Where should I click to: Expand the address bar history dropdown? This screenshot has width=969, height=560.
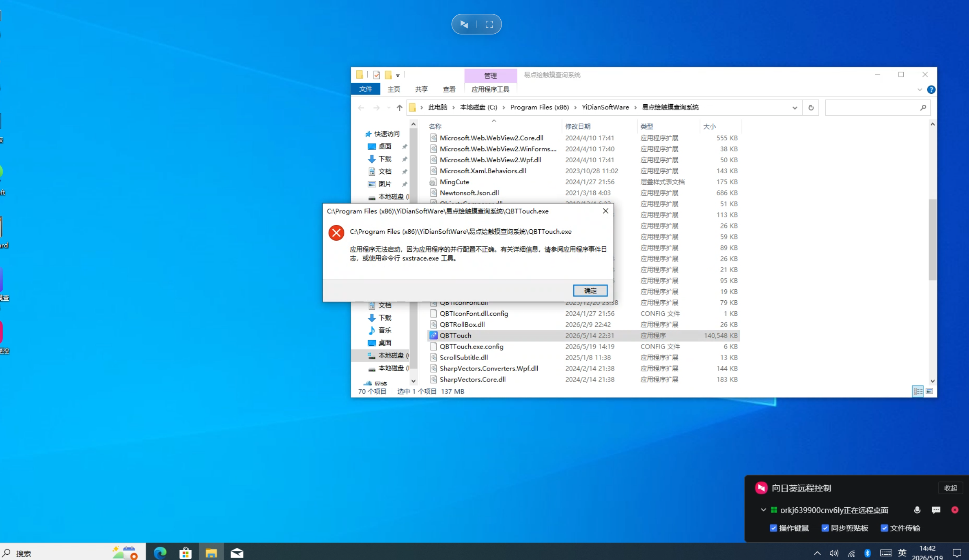(795, 108)
